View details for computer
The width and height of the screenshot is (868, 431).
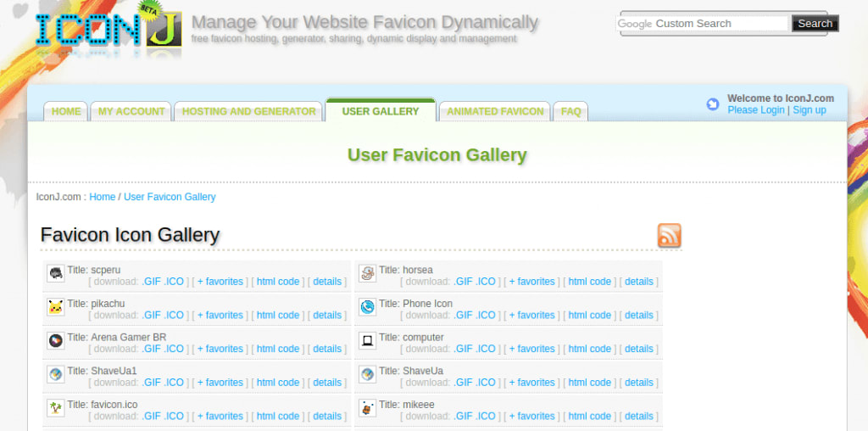tap(639, 349)
